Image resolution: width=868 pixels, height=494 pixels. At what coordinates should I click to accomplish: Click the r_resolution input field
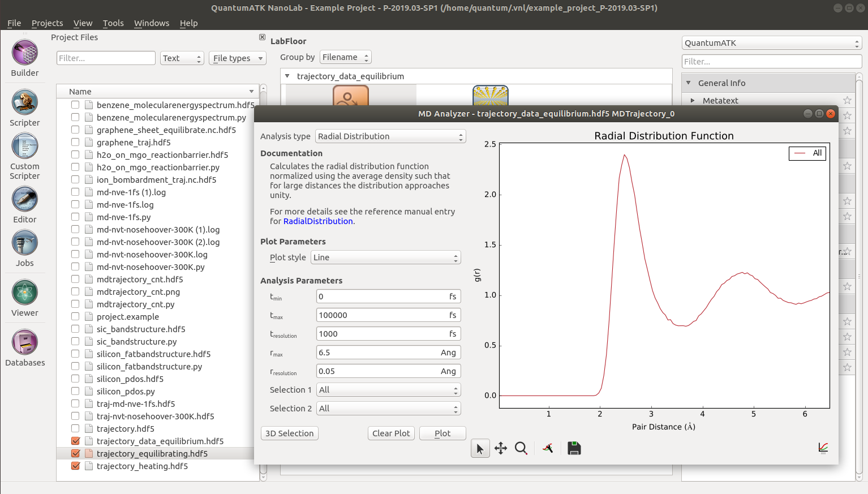point(389,371)
